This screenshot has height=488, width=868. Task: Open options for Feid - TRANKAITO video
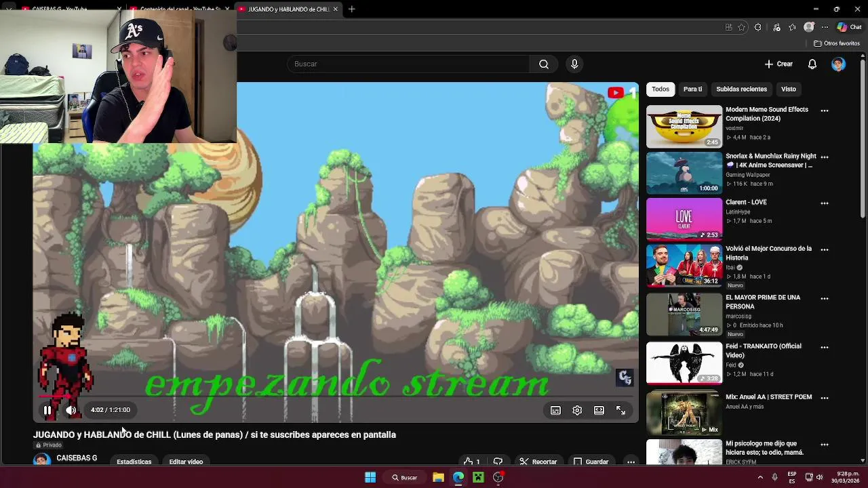(x=825, y=347)
